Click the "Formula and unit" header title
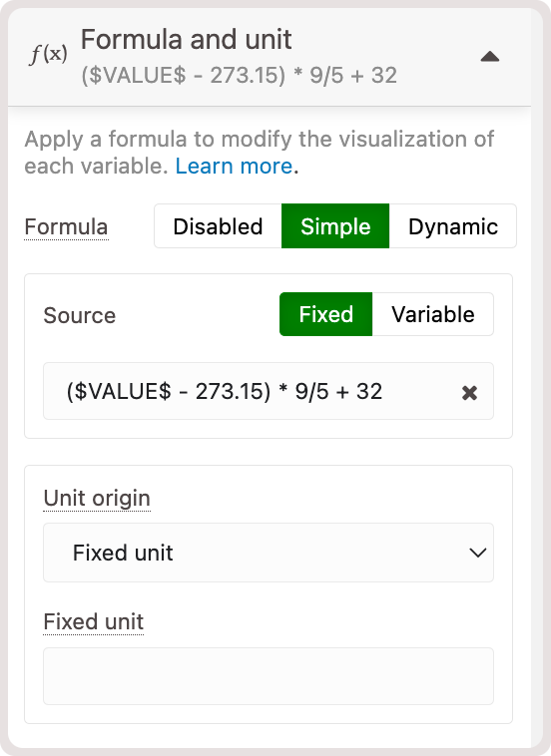The image size is (551, 756). (186, 39)
